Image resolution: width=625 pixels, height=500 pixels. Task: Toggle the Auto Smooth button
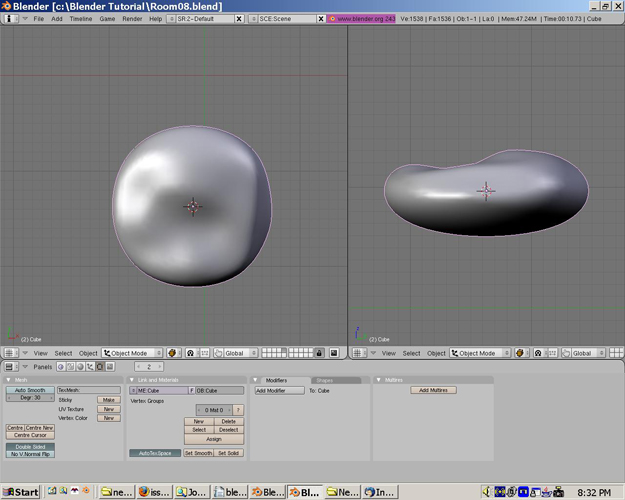click(x=30, y=390)
